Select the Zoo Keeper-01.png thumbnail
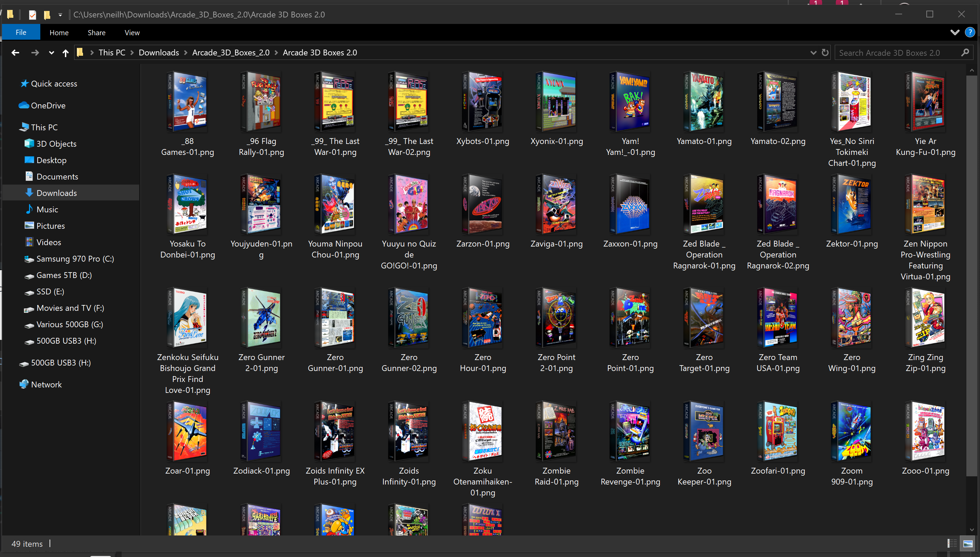 (704, 432)
